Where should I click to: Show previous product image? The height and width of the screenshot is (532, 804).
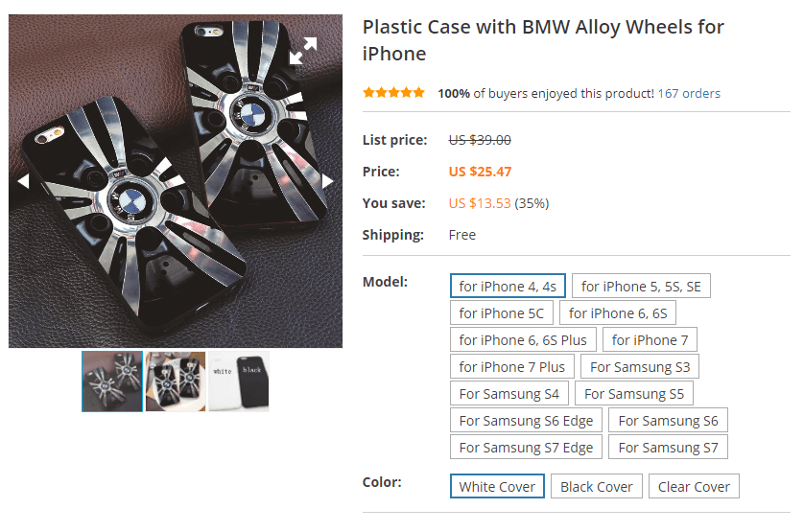(x=23, y=180)
